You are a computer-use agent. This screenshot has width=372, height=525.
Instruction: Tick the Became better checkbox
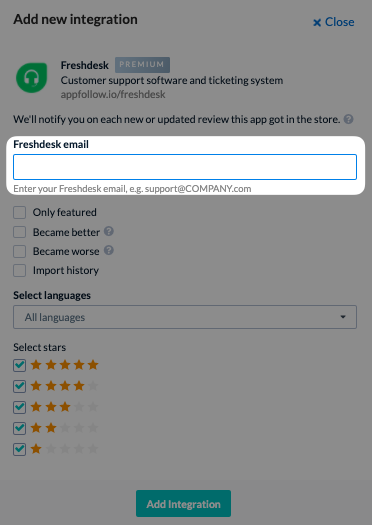19,232
